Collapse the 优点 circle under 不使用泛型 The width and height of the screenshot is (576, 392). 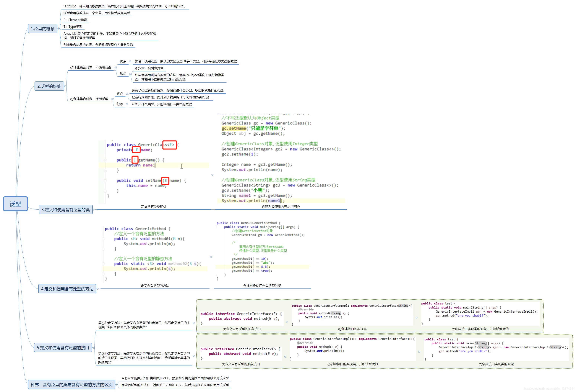[x=130, y=61]
